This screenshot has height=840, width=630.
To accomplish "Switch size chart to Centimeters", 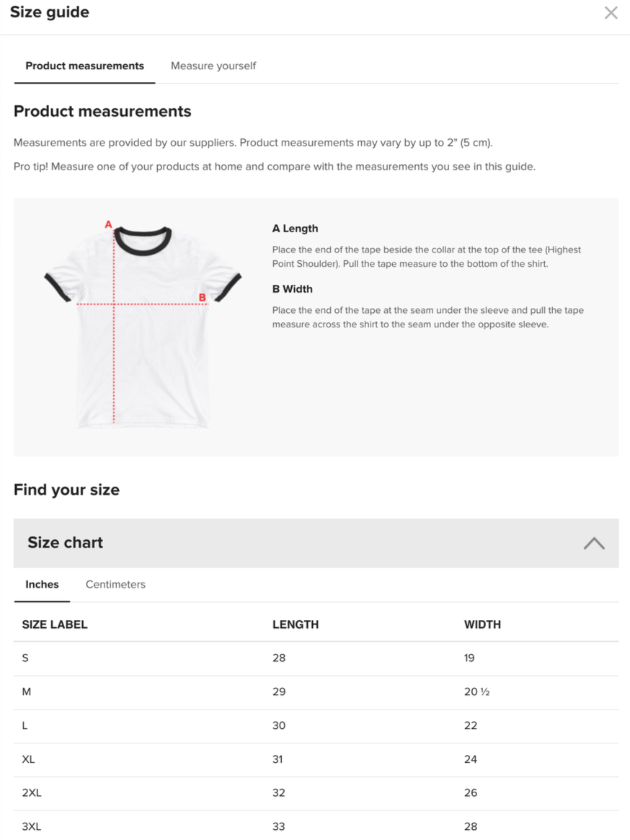I will [115, 585].
